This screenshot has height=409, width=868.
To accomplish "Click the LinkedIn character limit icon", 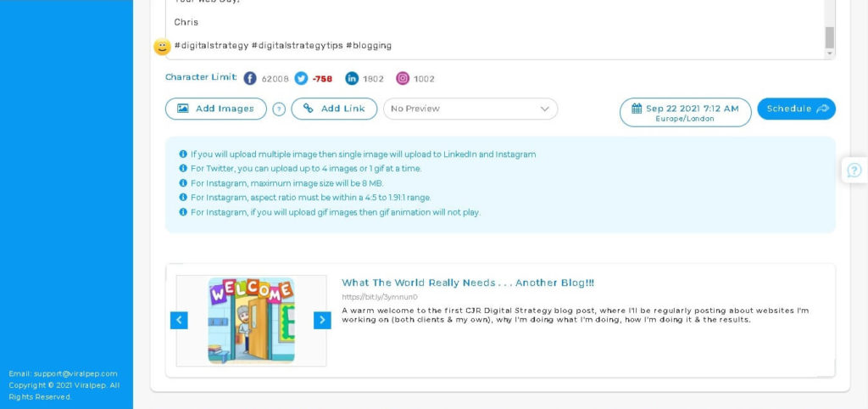I will [x=352, y=79].
